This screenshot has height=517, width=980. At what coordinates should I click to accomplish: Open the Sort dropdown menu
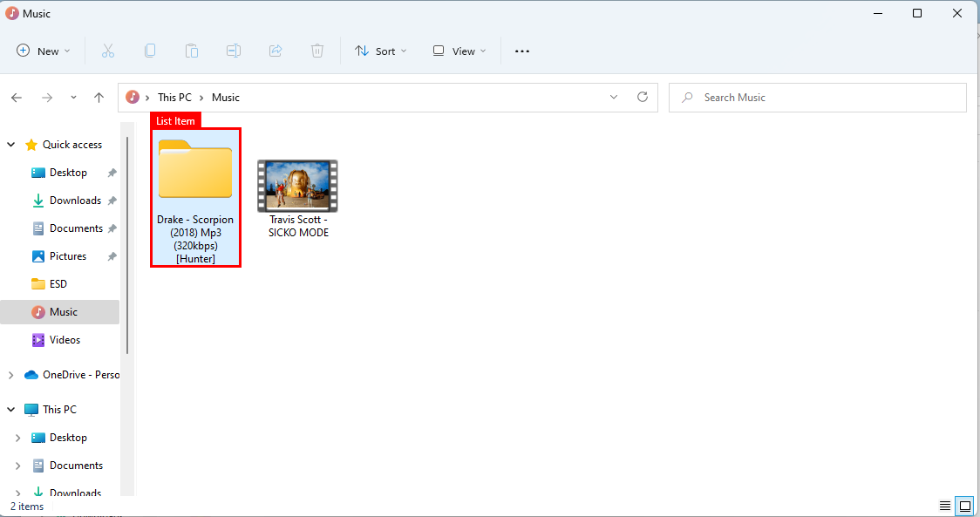click(381, 51)
